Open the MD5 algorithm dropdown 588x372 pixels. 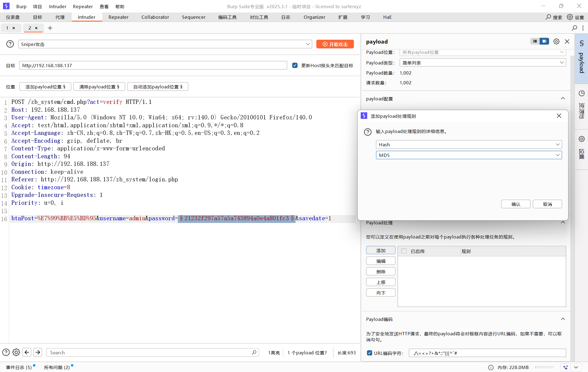tap(469, 155)
